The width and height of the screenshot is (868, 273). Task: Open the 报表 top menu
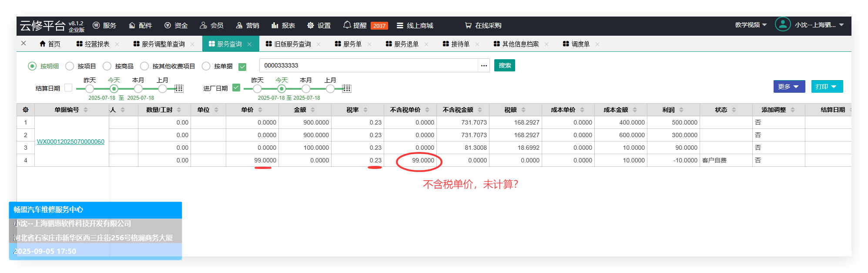[283, 26]
